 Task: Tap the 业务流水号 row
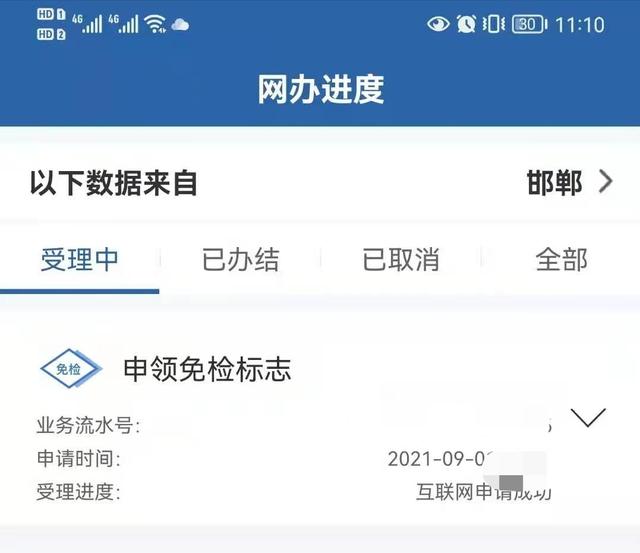click(294, 426)
